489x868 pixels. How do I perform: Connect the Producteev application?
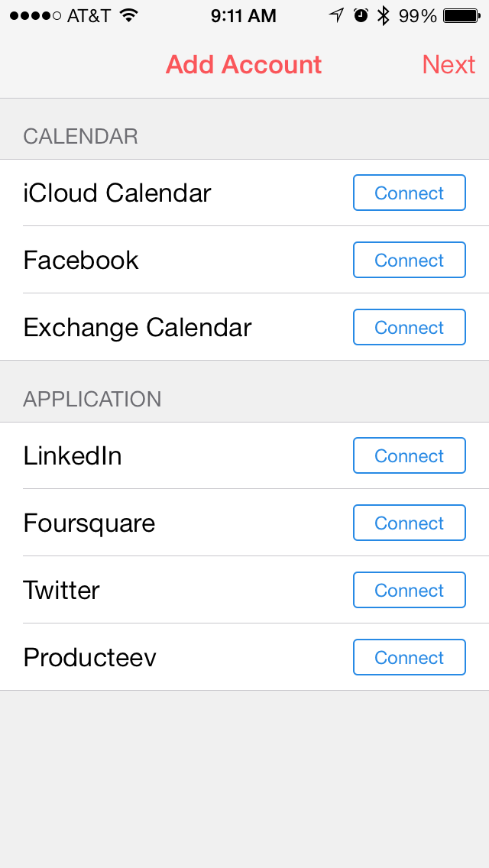409,657
